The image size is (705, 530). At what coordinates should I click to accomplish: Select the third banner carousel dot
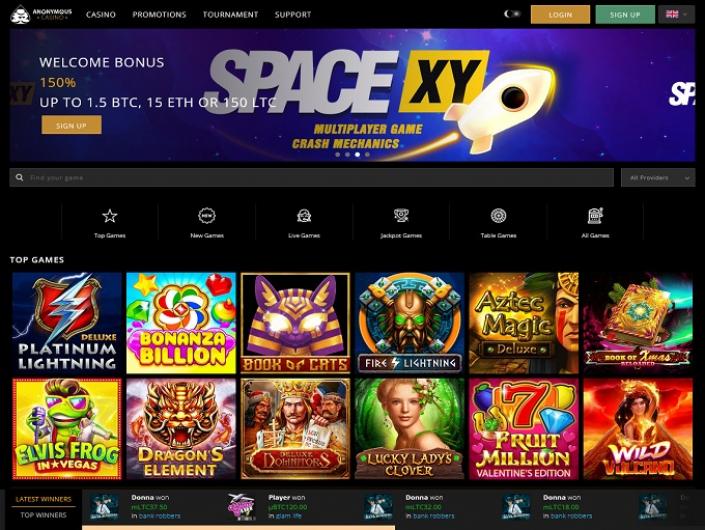[357, 155]
